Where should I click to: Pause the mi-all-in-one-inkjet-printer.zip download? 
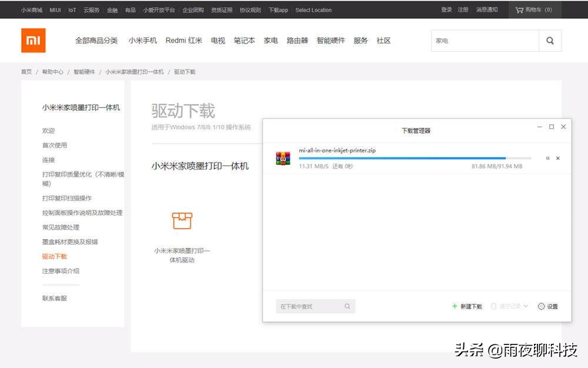547,158
